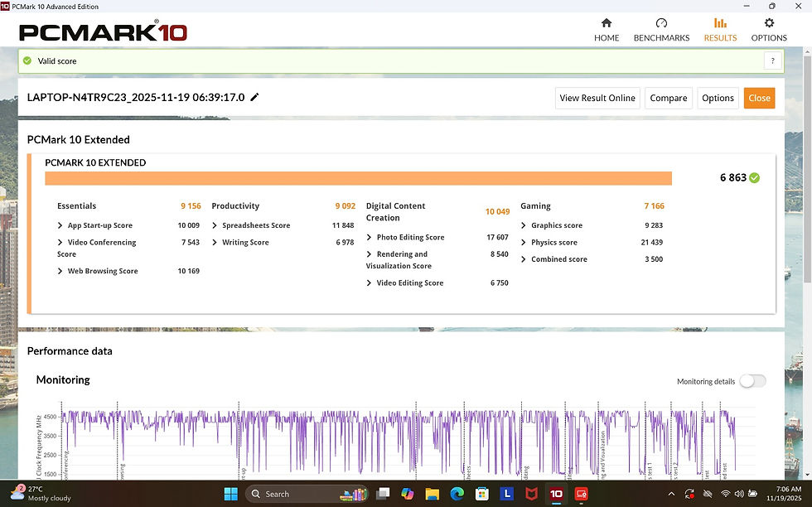Screen dimensions: 812x507
Task: Show hidden system tray icons
Action: click(x=671, y=494)
